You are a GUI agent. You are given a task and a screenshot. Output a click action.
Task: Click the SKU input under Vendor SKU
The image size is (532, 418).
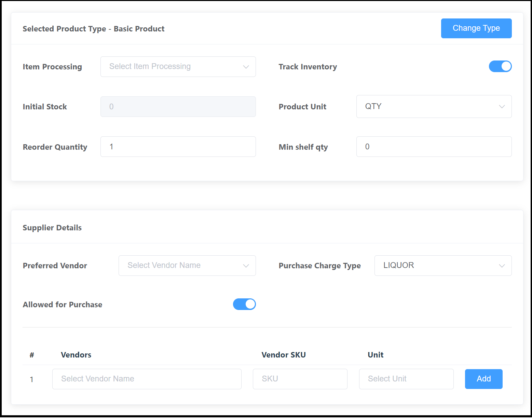pos(300,379)
